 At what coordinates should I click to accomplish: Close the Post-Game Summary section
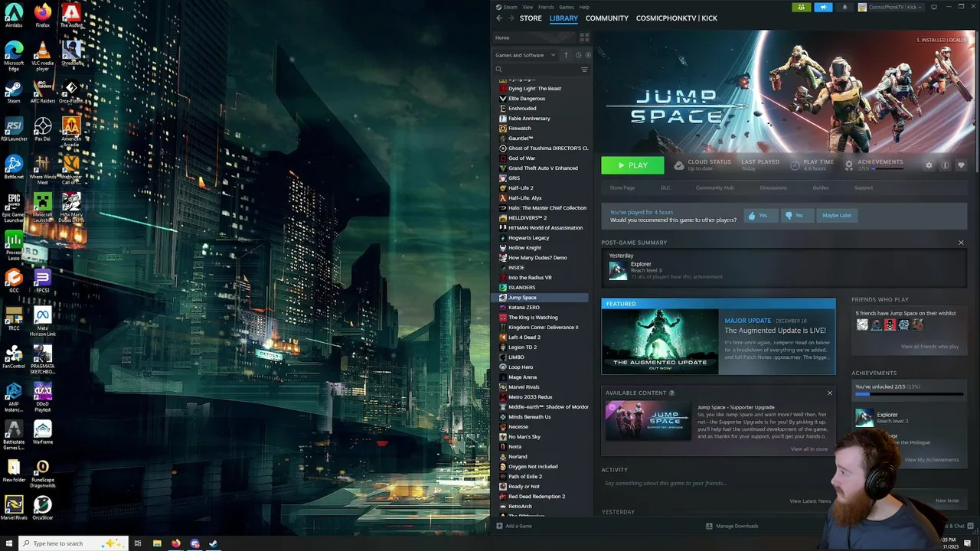pos(961,243)
